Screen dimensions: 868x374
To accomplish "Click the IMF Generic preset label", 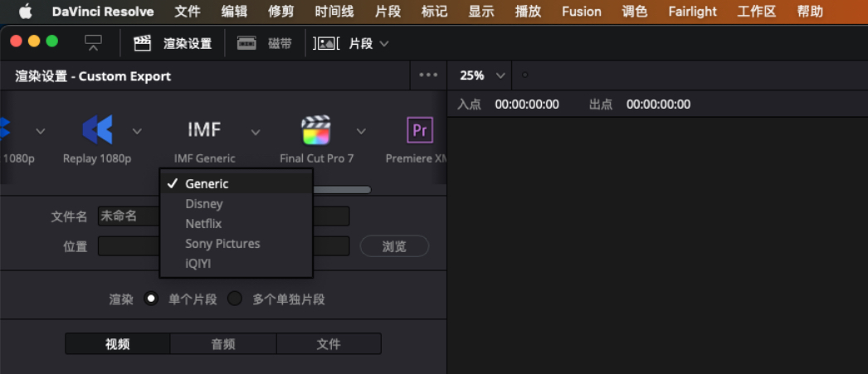I will (205, 158).
